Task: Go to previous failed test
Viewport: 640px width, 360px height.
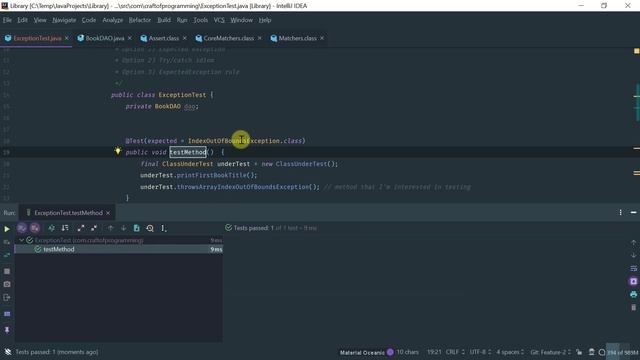Action: point(110,228)
